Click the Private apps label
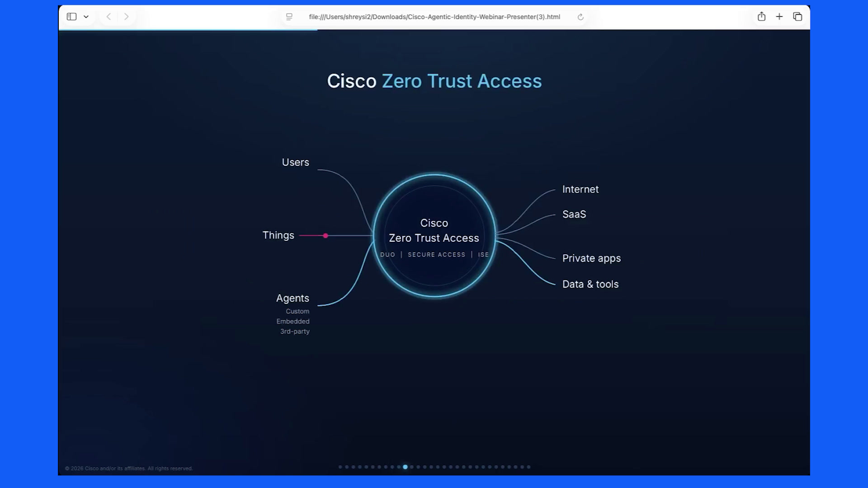 tap(591, 258)
